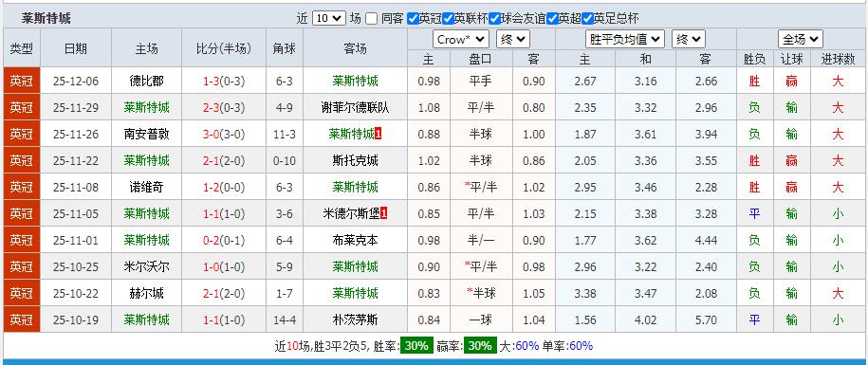The width and height of the screenshot is (868, 365).
Task: Click the 英冠 tag on the 25-12-06 row
Action: pyautogui.click(x=22, y=82)
